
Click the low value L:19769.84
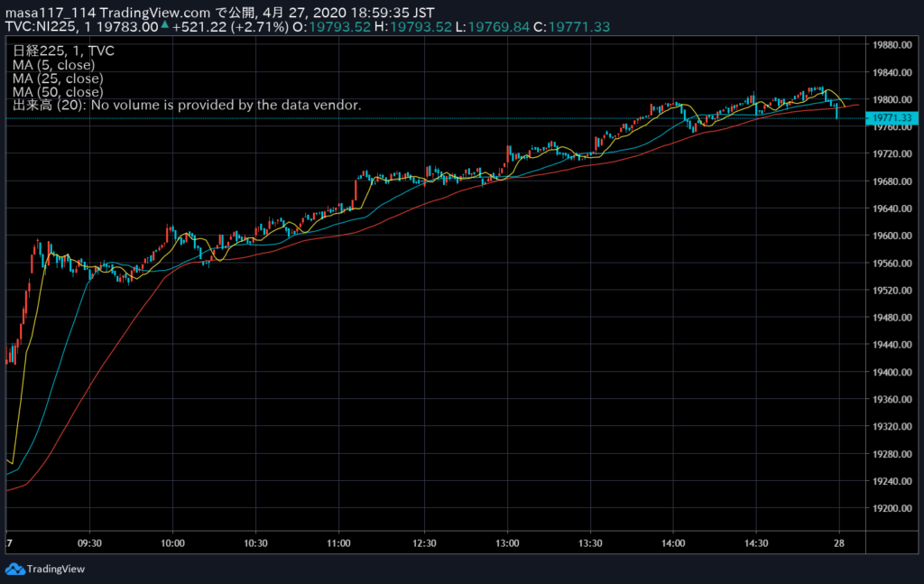[x=493, y=26]
